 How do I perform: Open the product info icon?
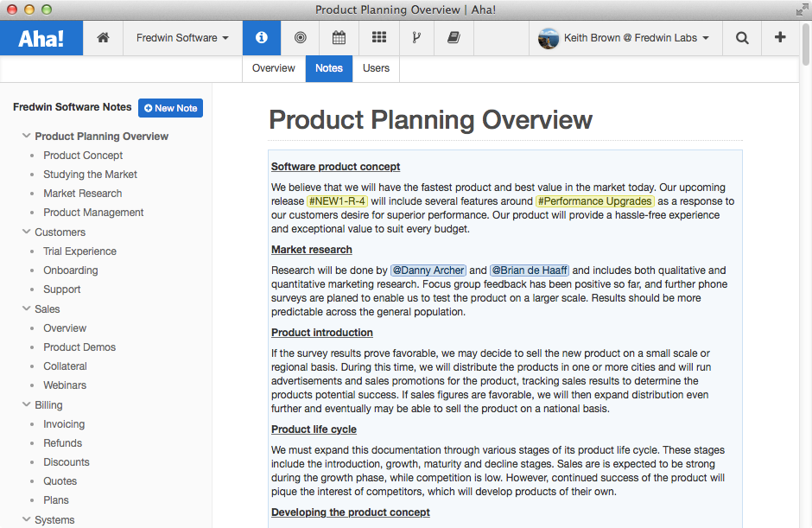(262, 37)
